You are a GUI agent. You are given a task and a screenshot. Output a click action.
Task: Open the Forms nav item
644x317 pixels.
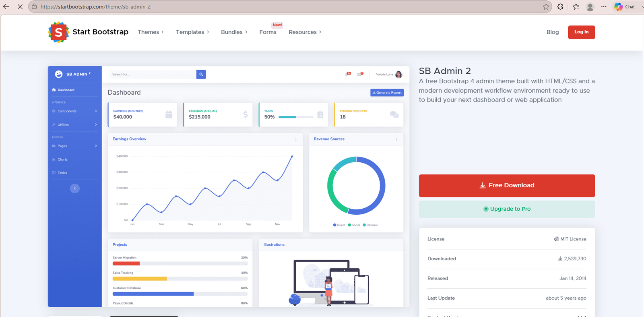268,32
